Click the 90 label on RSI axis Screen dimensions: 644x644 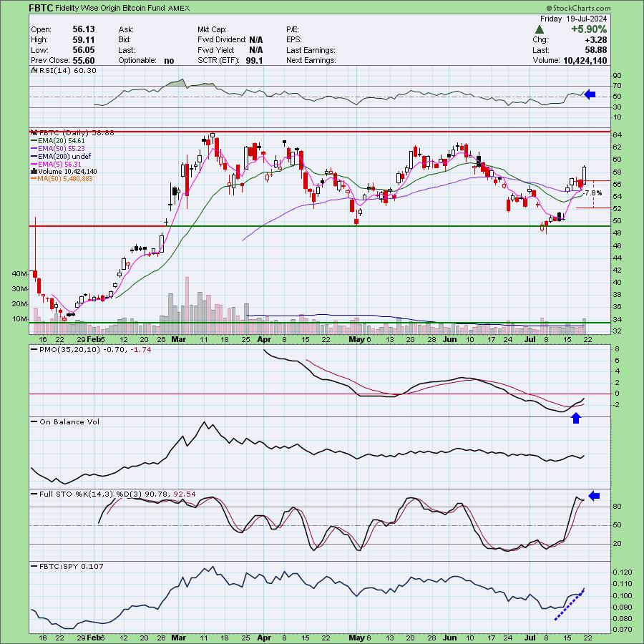tap(618, 76)
